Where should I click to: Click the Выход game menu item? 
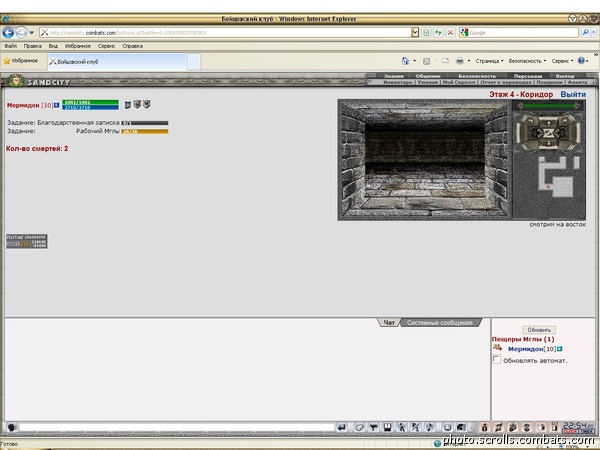(x=565, y=76)
